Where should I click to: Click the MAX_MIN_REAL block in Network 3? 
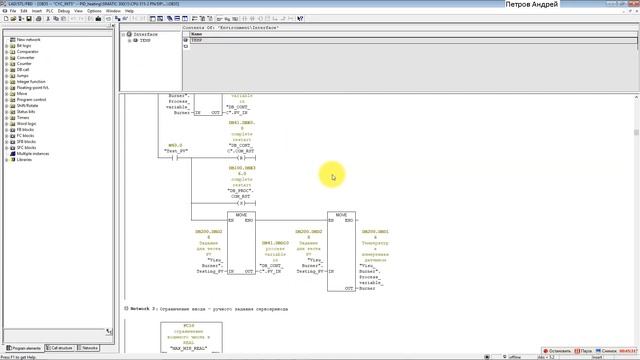[191, 337]
